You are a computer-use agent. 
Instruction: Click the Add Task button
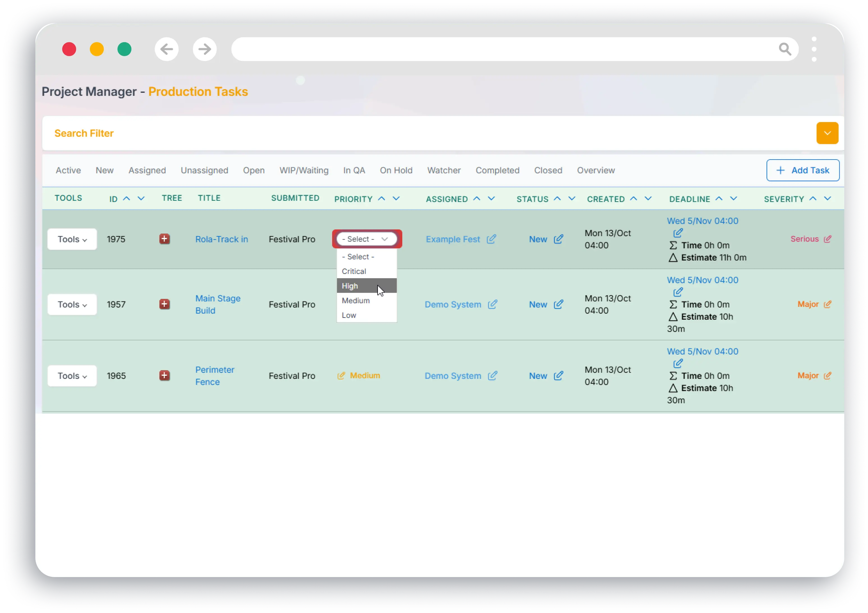(x=803, y=170)
